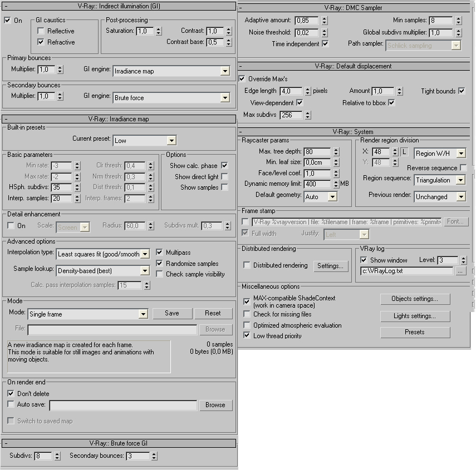
Task: Click the VRay log file path field
Action: (406, 271)
